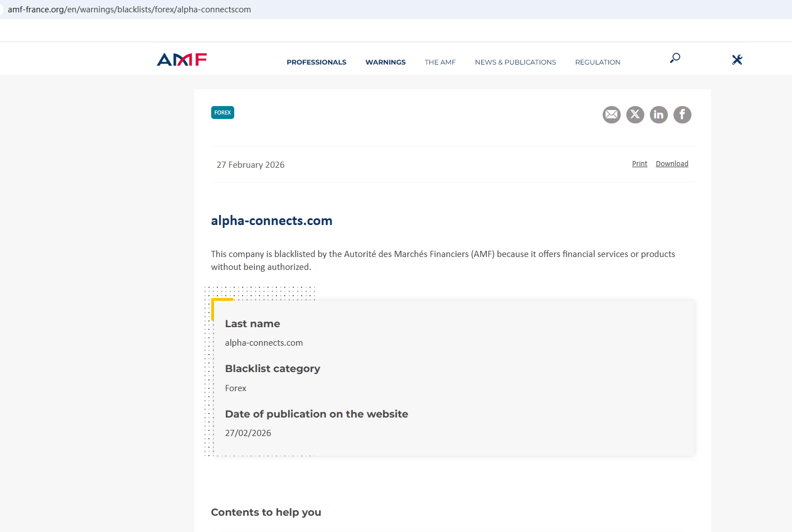The height and width of the screenshot is (532, 792).
Task: Open the Warnings menu
Action: [385, 62]
